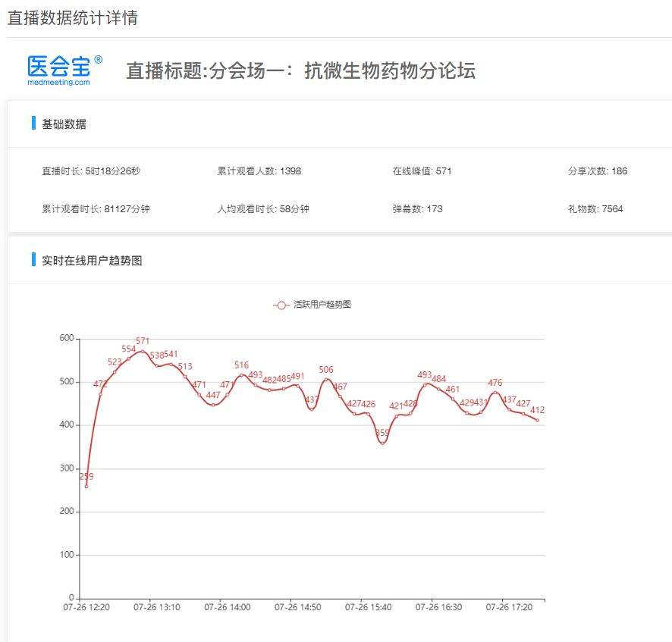Click the lowest dip point labeled 359
Image resolution: width=672 pixels, height=642 pixels.
[x=382, y=443]
